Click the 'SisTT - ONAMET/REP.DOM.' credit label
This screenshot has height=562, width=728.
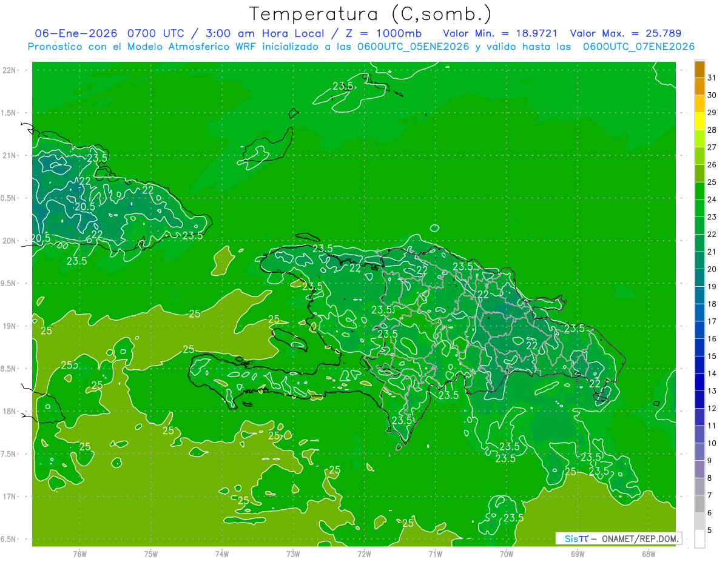pyautogui.click(x=619, y=538)
